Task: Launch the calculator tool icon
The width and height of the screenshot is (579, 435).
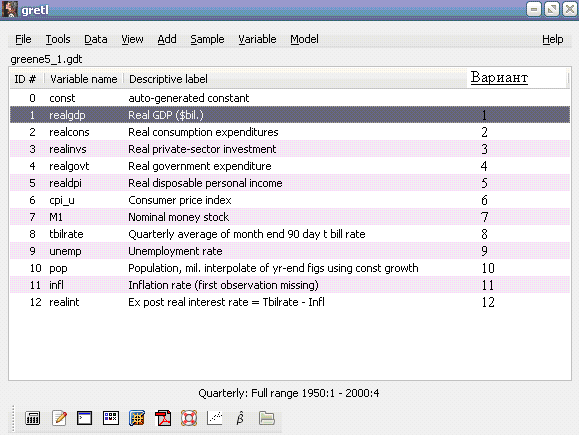Action: coord(32,418)
